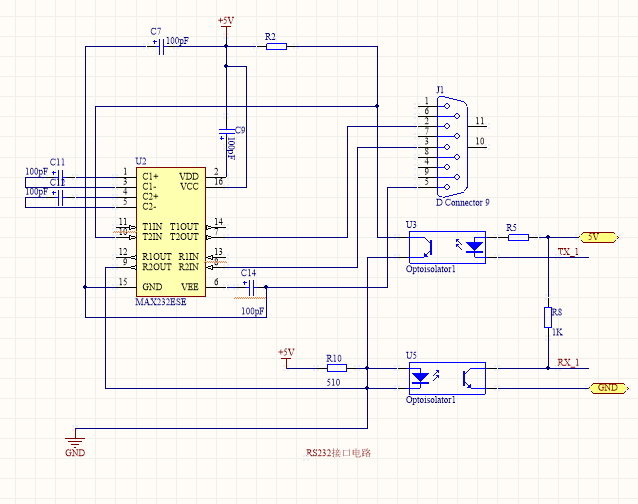Select resistor R5 next to U3
638x504 pixels.
(x=517, y=238)
